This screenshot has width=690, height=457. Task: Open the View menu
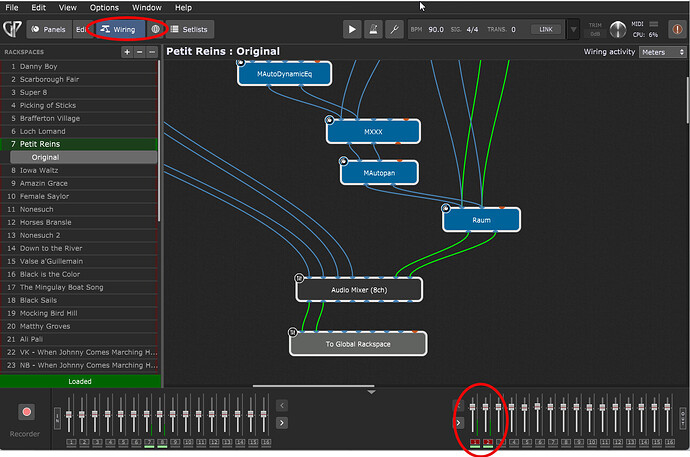[x=67, y=7]
